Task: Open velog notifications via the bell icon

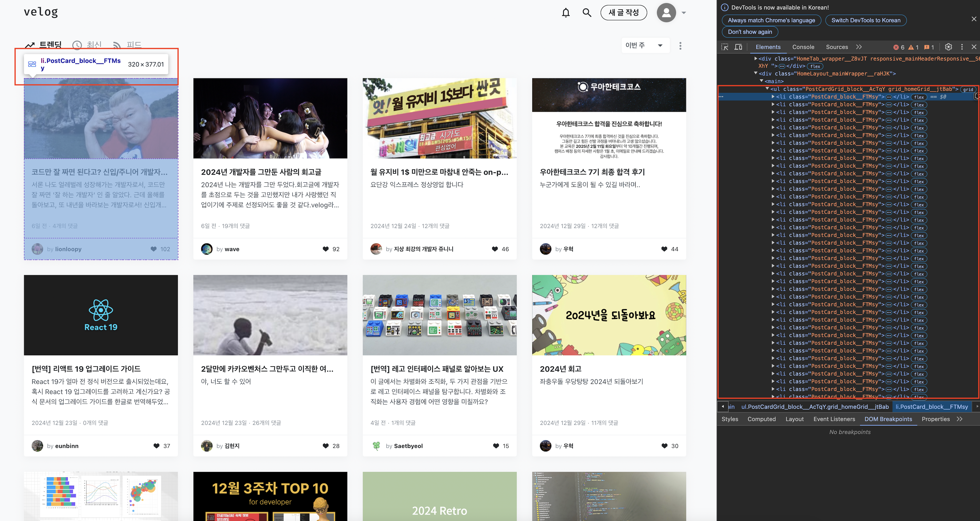Action: pyautogui.click(x=566, y=12)
